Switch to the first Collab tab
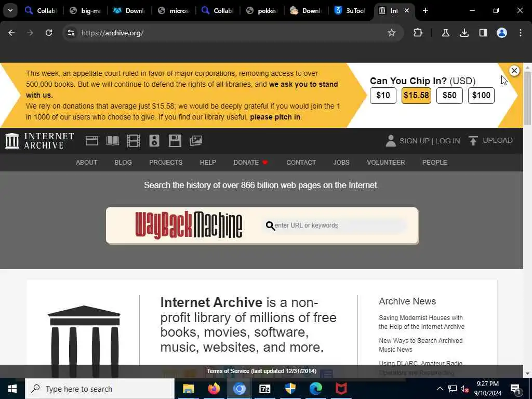532x399 pixels. (41, 10)
